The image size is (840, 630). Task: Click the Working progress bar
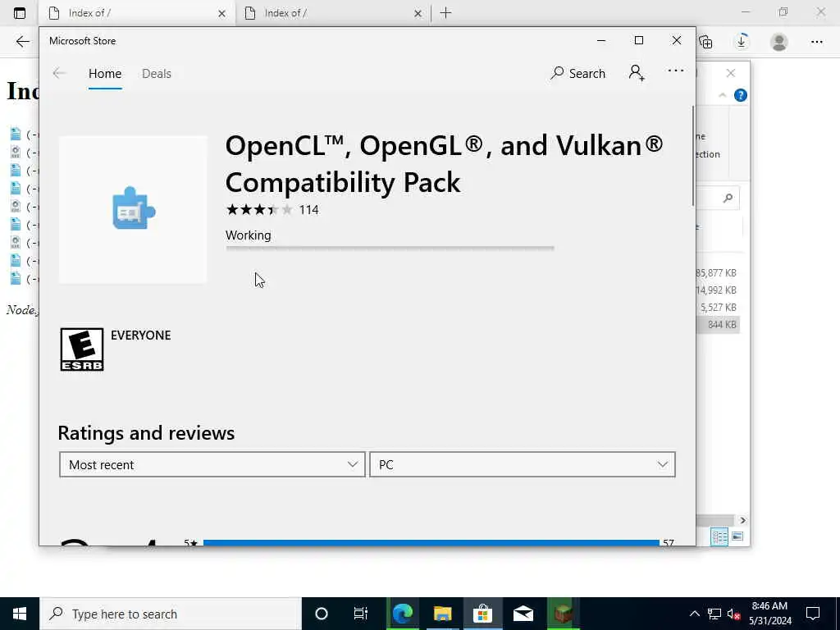(x=390, y=248)
